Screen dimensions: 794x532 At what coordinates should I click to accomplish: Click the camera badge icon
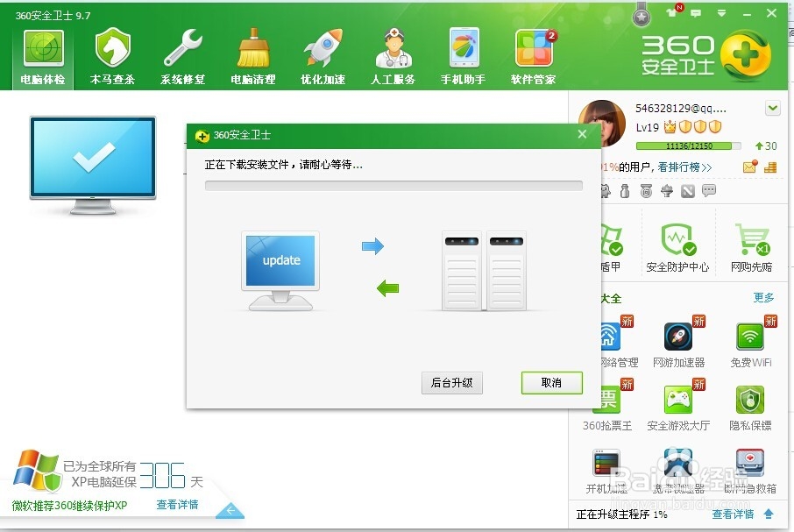click(646, 191)
